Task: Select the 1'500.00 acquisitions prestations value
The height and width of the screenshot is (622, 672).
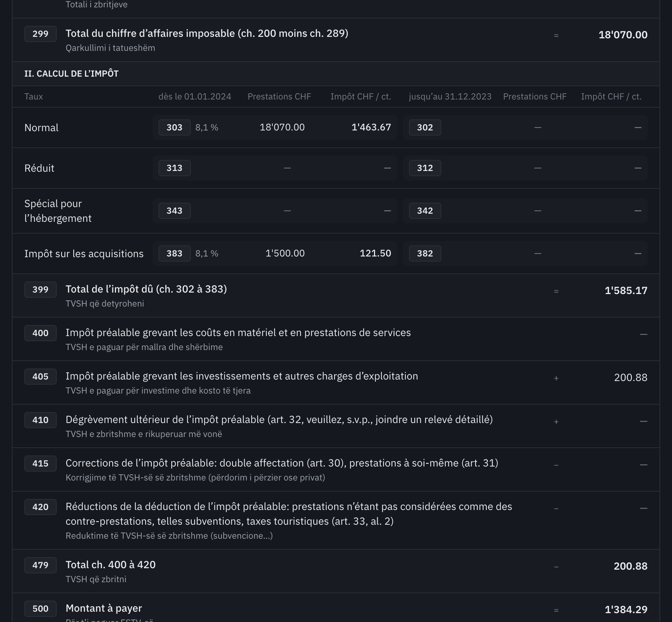Action: (285, 253)
